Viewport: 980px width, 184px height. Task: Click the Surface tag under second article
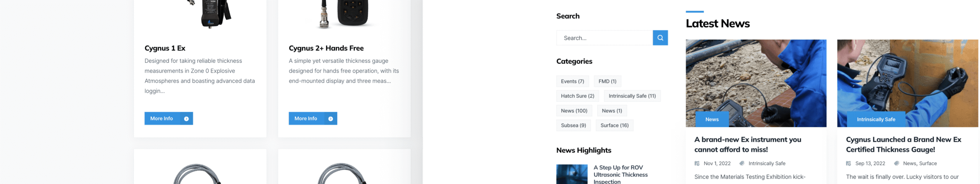[x=928, y=163]
